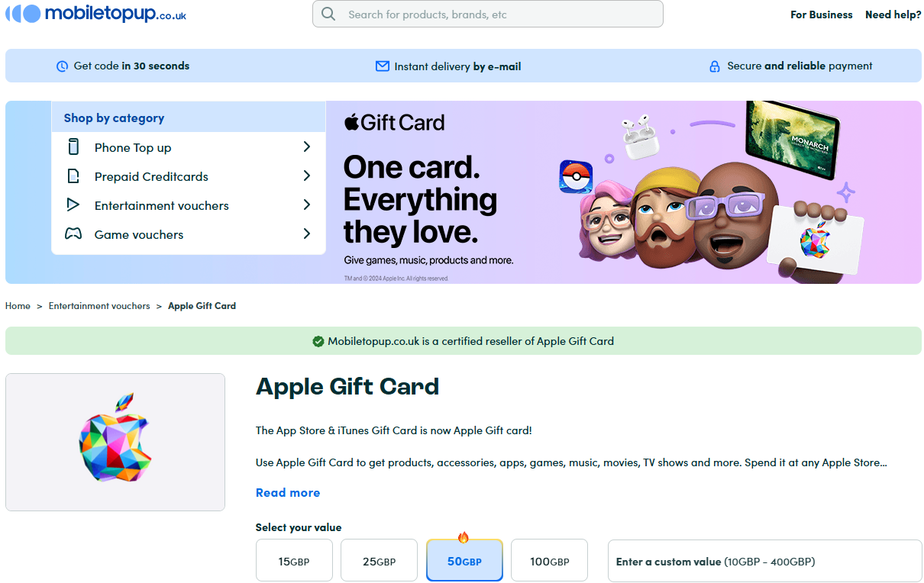Click the Instant delivery envelope icon

[383, 66]
